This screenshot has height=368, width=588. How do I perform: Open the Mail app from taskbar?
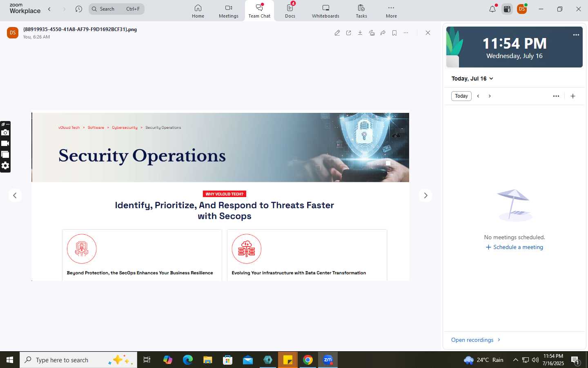pos(248,360)
